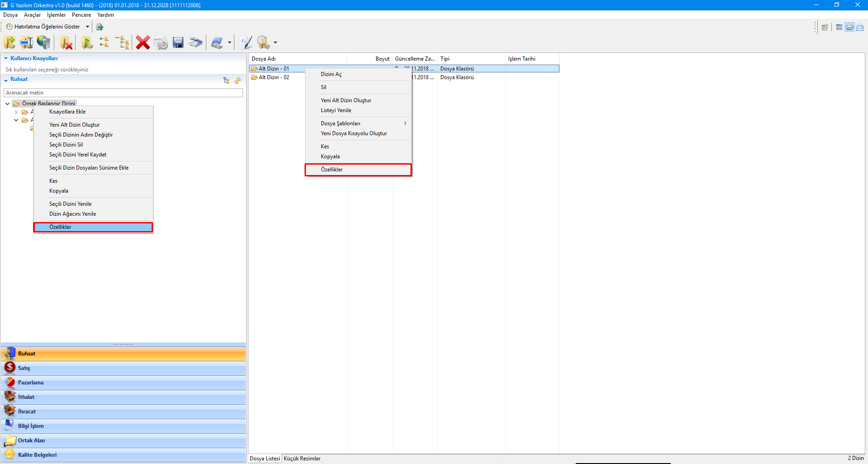This screenshot has height=464, width=868.
Task: Choose Seçili Dizini Sil menu entry
Action: [66, 145]
